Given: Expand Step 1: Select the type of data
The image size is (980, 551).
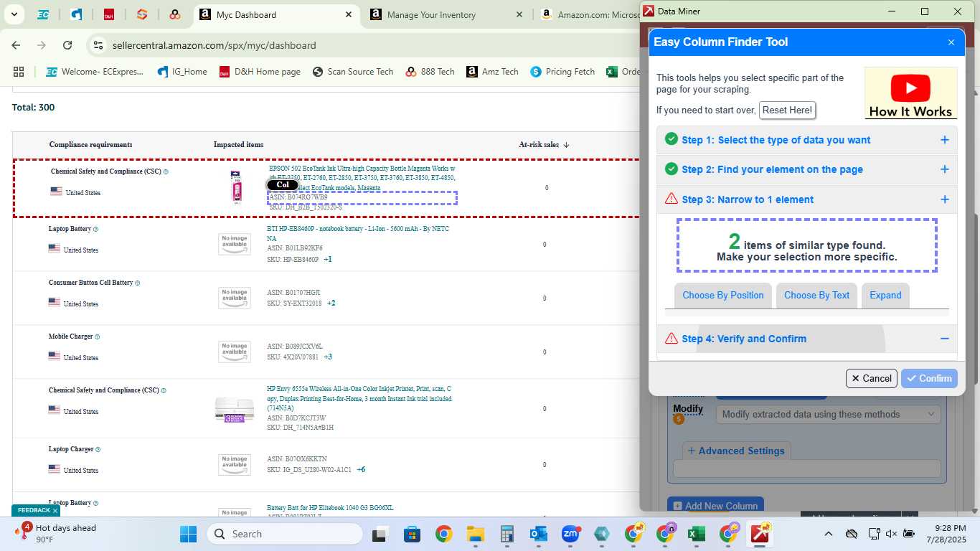Looking at the screenshot, I should [x=807, y=140].
